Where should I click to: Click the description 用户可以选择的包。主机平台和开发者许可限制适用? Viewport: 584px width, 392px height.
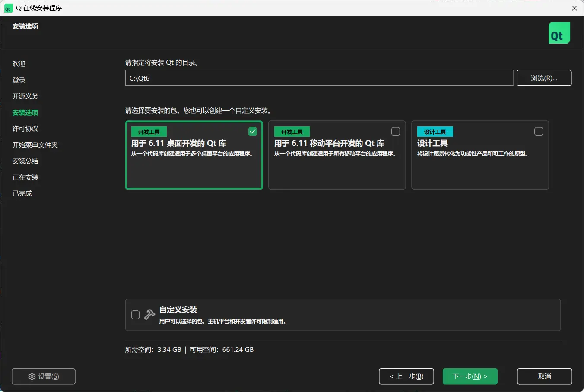point(223,322)
